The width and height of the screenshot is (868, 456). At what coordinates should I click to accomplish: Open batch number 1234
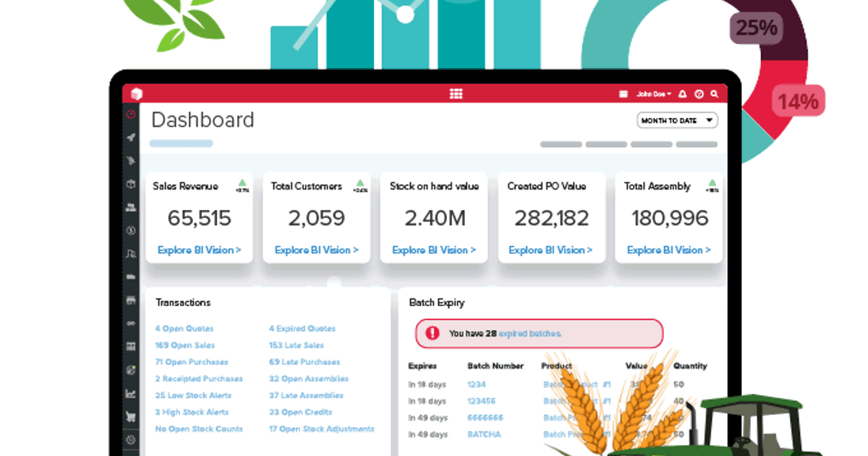(x=477, y=384)
